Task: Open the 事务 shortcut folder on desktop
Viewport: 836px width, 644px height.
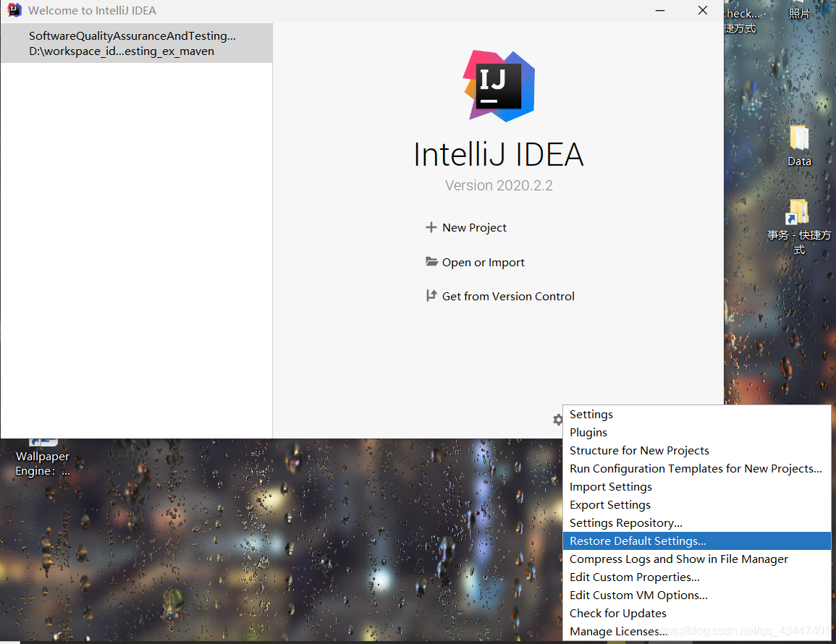Action: [798, 226]
